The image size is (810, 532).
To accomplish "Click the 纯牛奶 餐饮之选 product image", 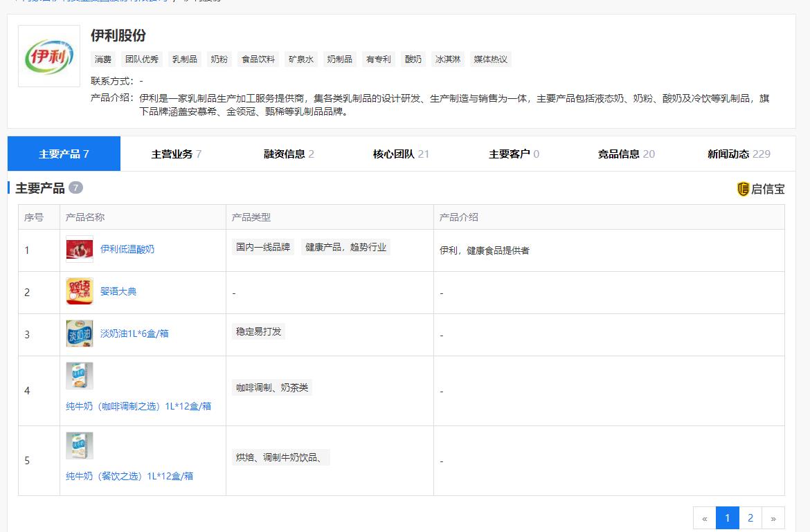I will point(80,446).
